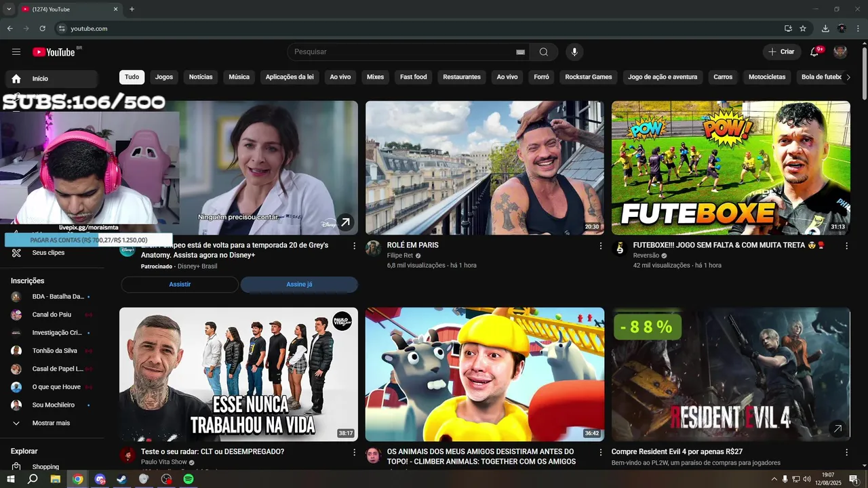Click the Criar button
Viewport: 868px width, 488px height.
(781, 52)
